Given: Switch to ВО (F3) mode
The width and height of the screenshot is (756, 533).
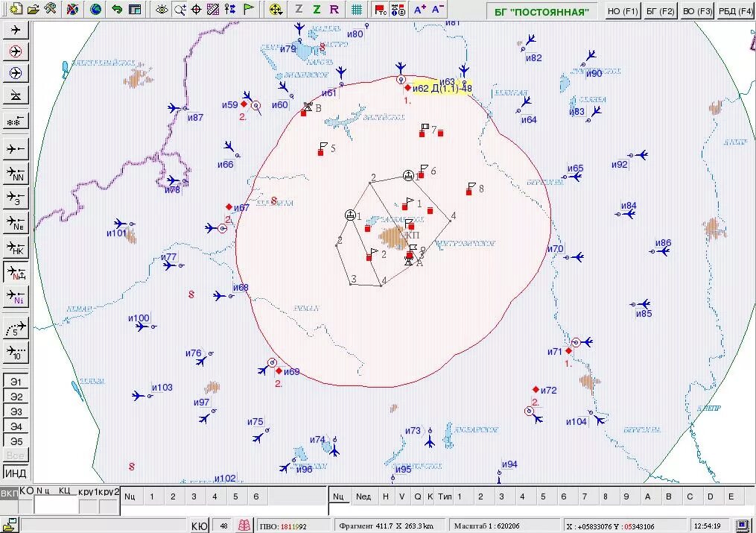Looking at the screenshot, I should [697, 11].
